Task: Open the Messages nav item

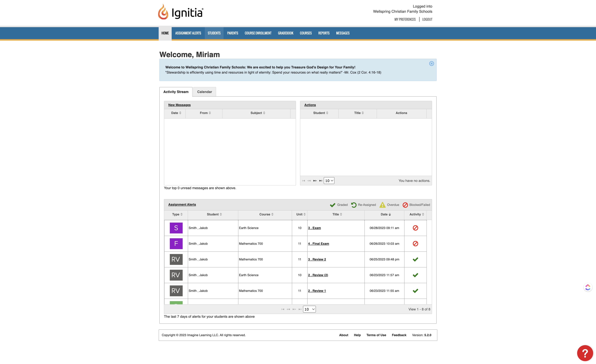Action: click(342, 33)
